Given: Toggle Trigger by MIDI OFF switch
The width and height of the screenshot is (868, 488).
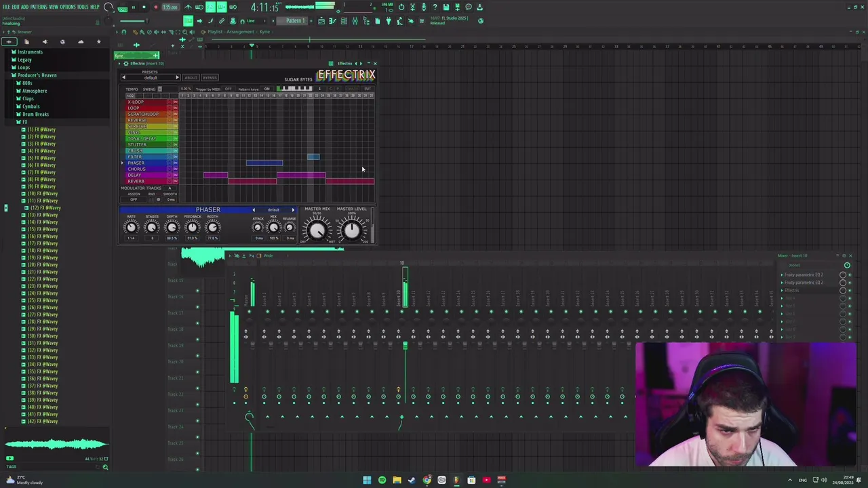Looking at the screenshot, I should [x=229, y=89].
